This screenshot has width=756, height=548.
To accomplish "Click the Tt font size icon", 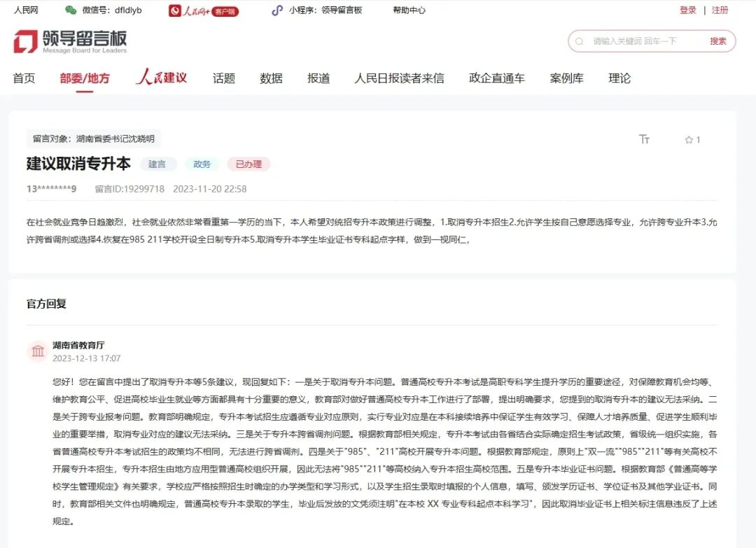I will tap(644, 139).
